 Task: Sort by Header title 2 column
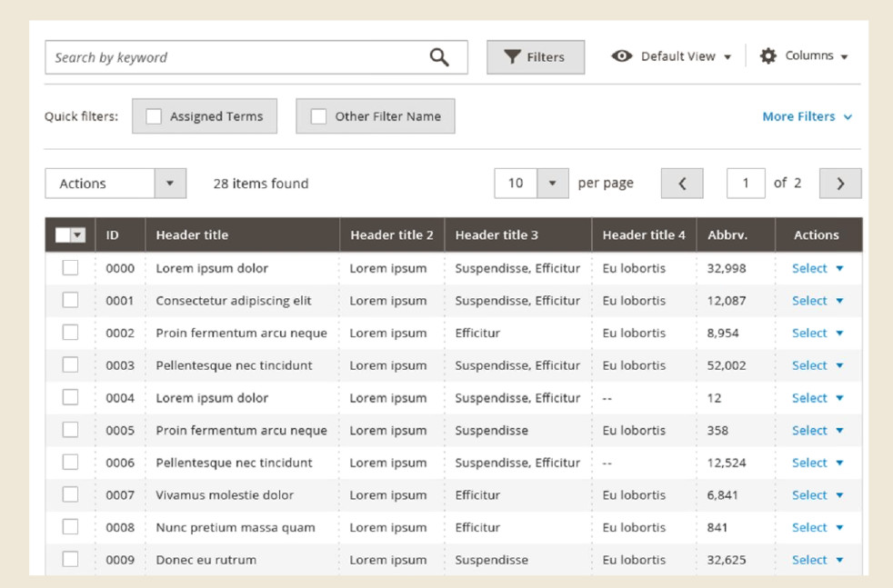(392, 235)
